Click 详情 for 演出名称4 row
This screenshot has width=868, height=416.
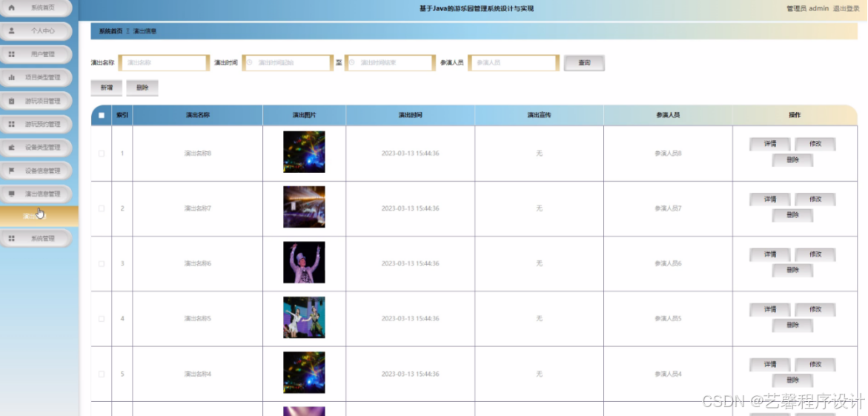[770, 365]
